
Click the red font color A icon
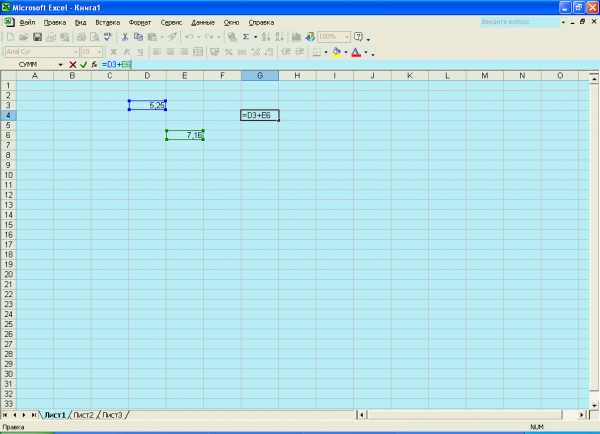pyautogui.click(x=356, y=52)
